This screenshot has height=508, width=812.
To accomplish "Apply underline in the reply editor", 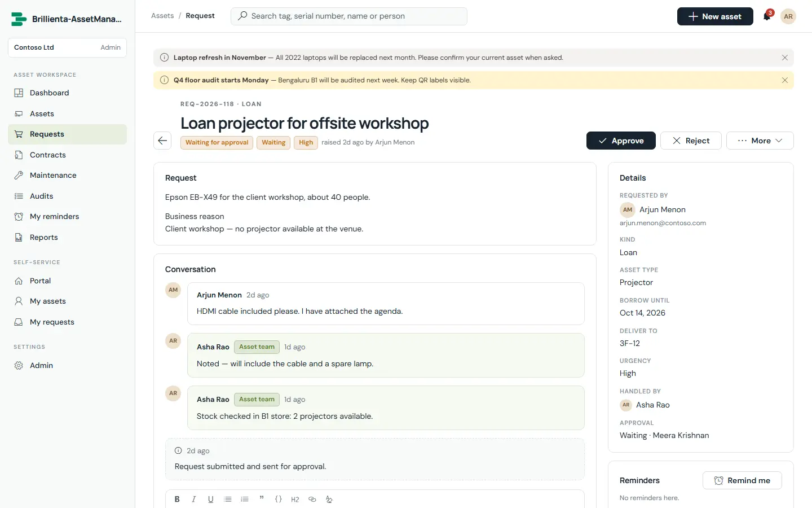I will pos(211,499).
